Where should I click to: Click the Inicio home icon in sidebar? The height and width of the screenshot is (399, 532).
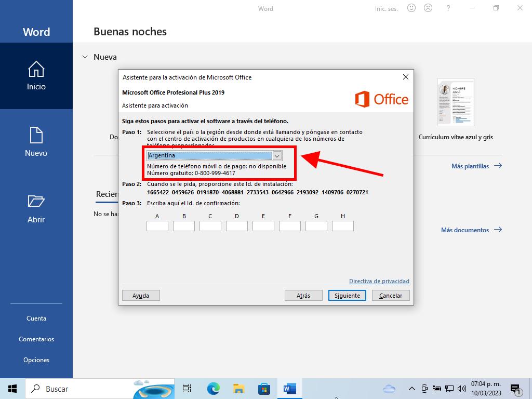36,69
